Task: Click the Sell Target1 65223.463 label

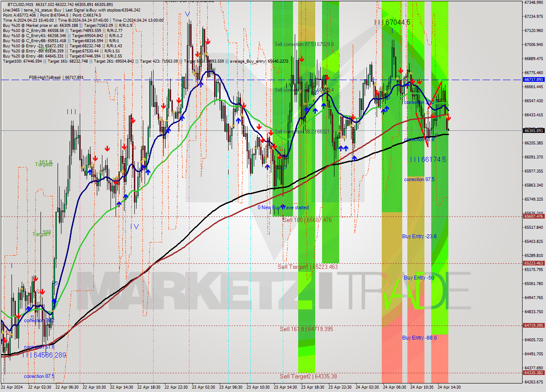Action: [x=307, y=267]
